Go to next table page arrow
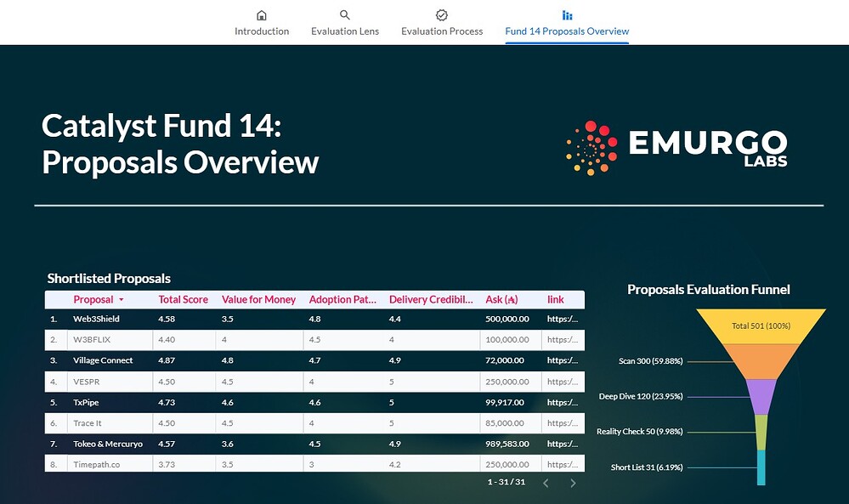 (573, 483)
